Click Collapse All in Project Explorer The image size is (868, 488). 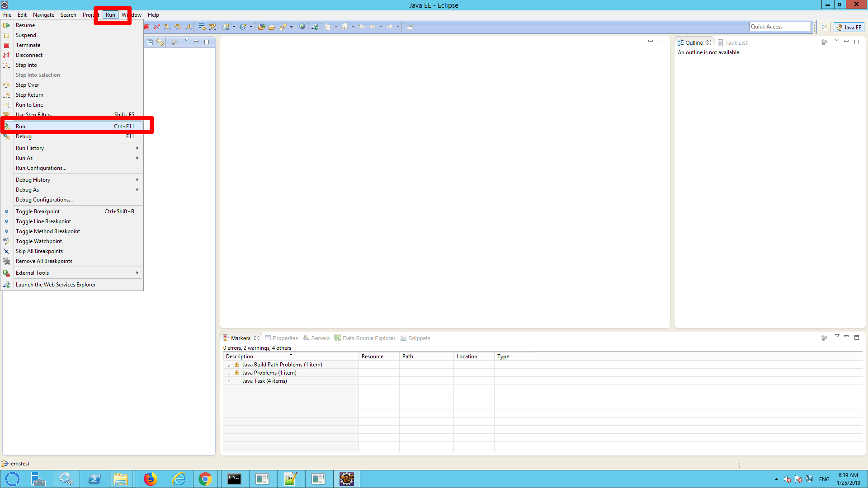[150, 42]
